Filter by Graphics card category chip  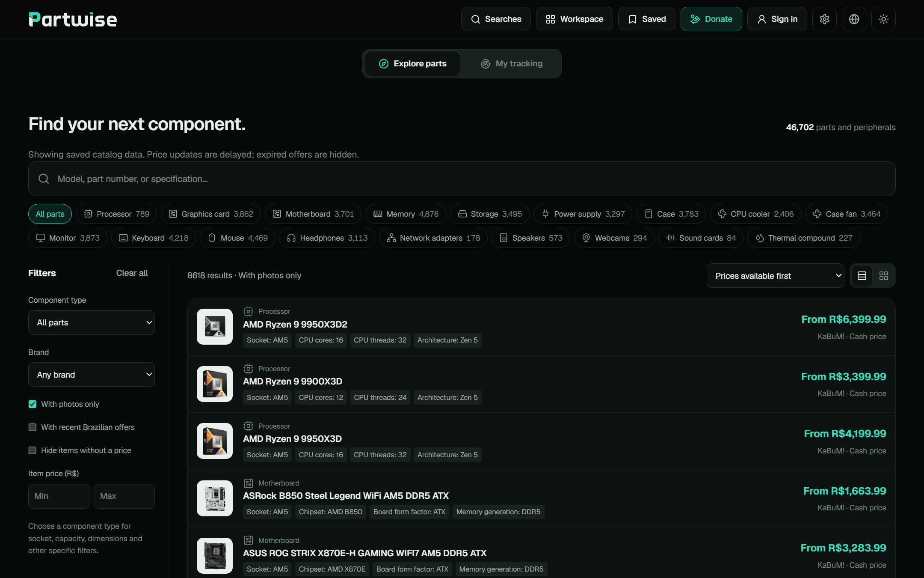coord(211,214)
